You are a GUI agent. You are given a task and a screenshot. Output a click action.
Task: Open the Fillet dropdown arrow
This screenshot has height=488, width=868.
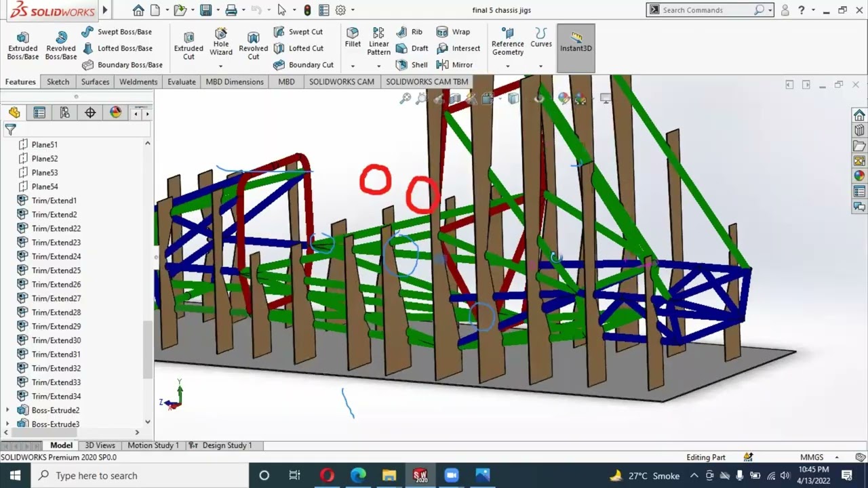[x=353, y=66]
